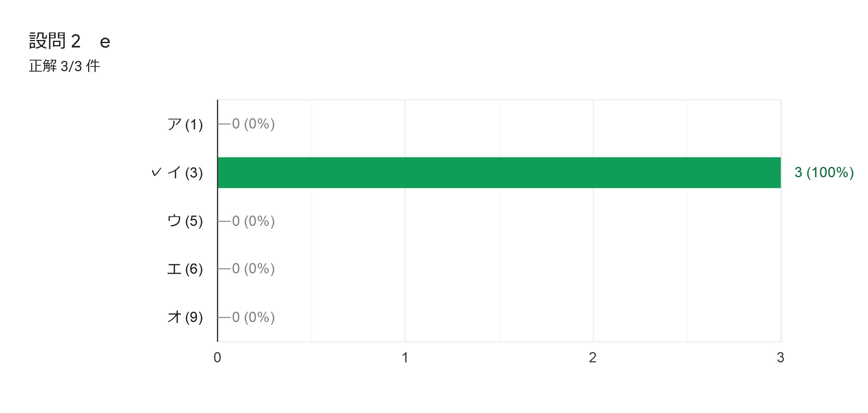This screenshot has height=413, width=868.
Task: Select the エ (6) category label
Action: pyautogui.click(x=185, y=269)
